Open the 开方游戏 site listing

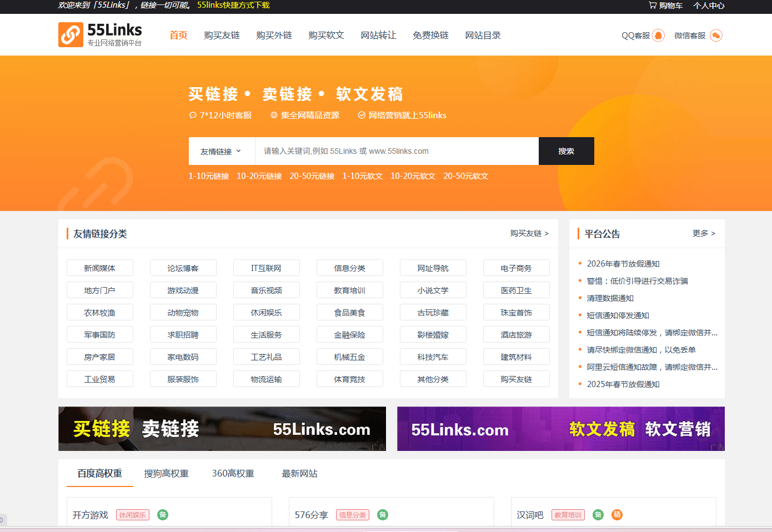point(90,515)
